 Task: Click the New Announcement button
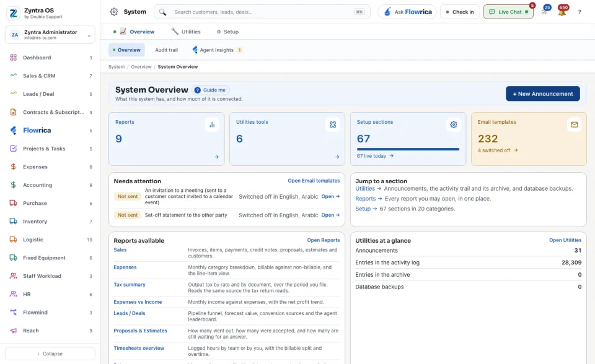(x=543, y=93)
